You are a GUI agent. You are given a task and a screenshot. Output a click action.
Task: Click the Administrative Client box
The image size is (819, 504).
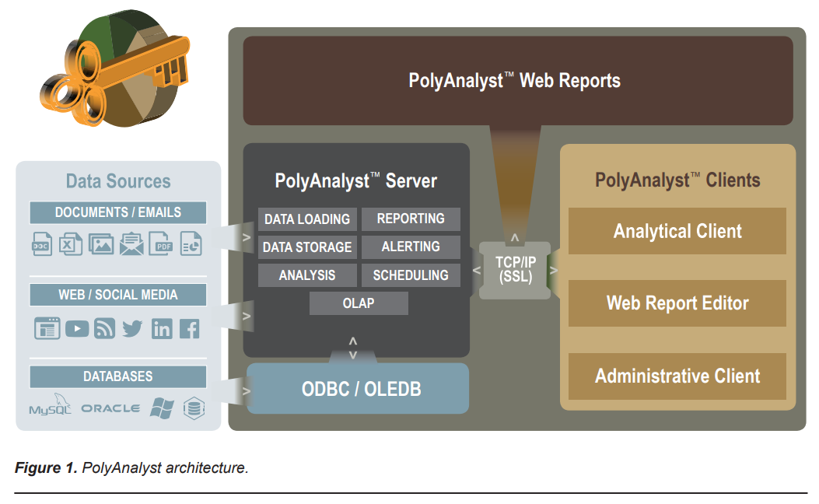click(x=677, y=376)
